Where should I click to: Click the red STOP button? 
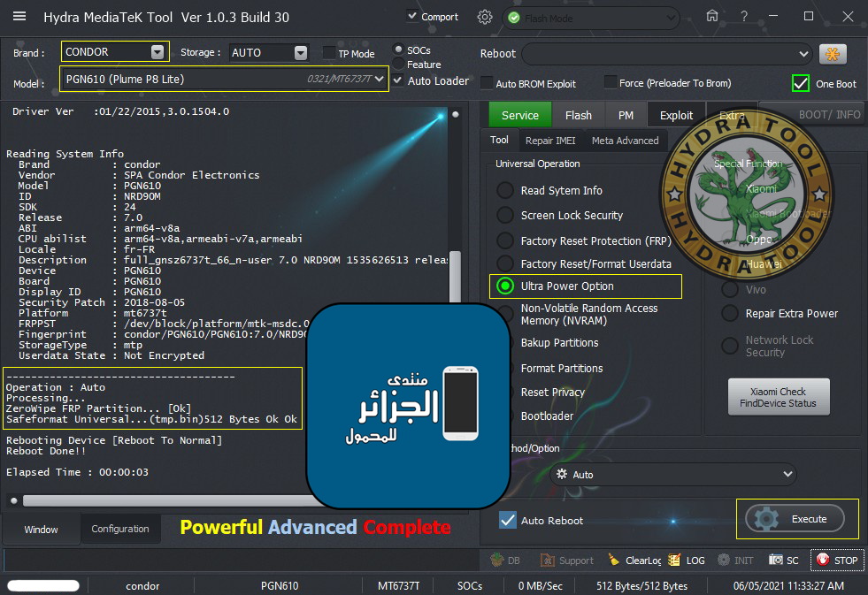click(x=836, y=560)
